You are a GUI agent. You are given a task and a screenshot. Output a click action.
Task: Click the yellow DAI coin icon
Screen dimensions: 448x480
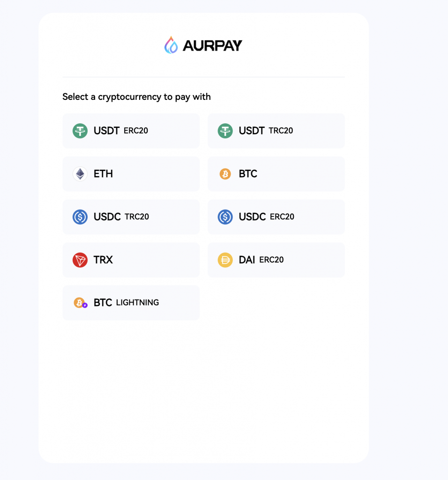click(x=225, y=260)
